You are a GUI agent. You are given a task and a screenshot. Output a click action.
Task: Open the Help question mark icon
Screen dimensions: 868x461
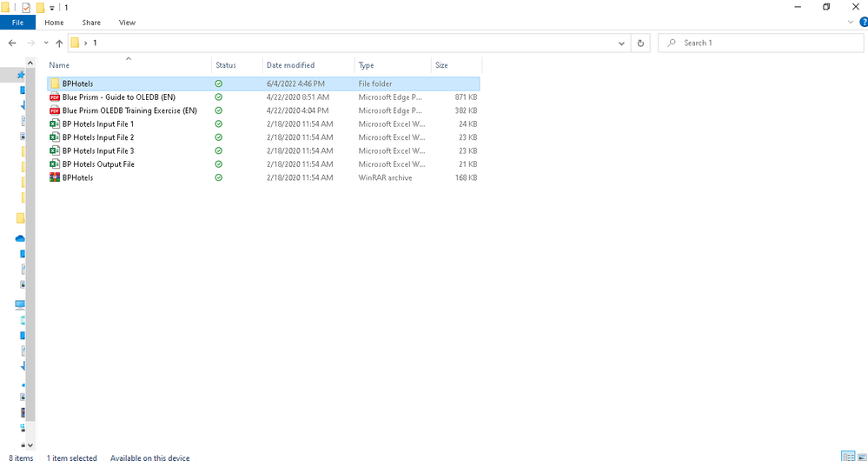click(863, 22)
